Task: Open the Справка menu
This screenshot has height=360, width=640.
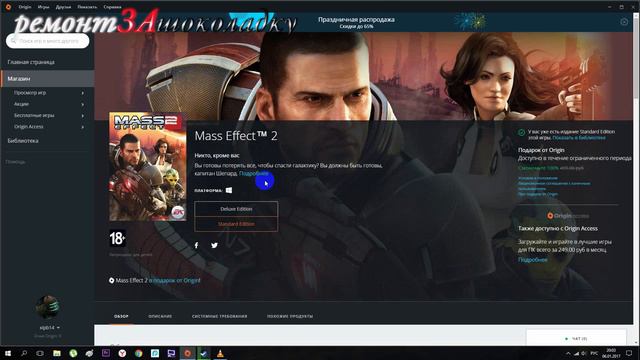Action: click(112, 7)
